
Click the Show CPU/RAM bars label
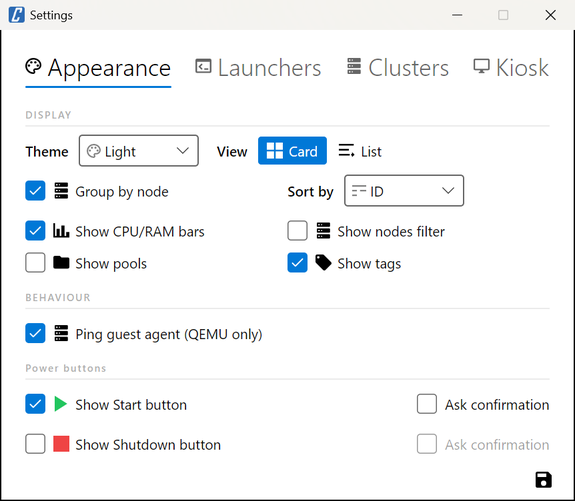pyautogui.click(x=140, y=231)
